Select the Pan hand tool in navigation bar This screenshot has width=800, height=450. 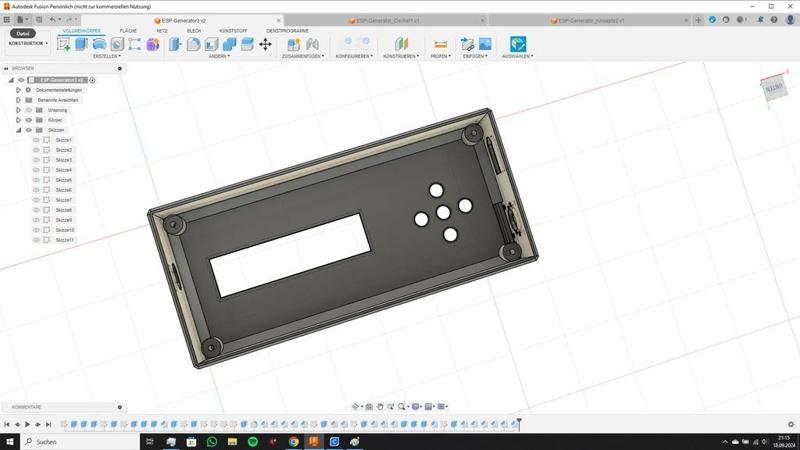click(380, 407)
